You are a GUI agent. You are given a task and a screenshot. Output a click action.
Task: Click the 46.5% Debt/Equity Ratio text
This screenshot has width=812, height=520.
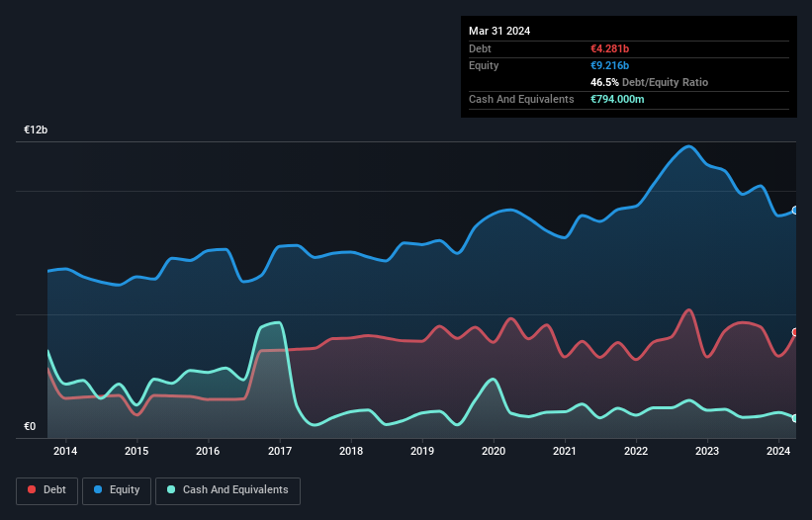point(649,82)
